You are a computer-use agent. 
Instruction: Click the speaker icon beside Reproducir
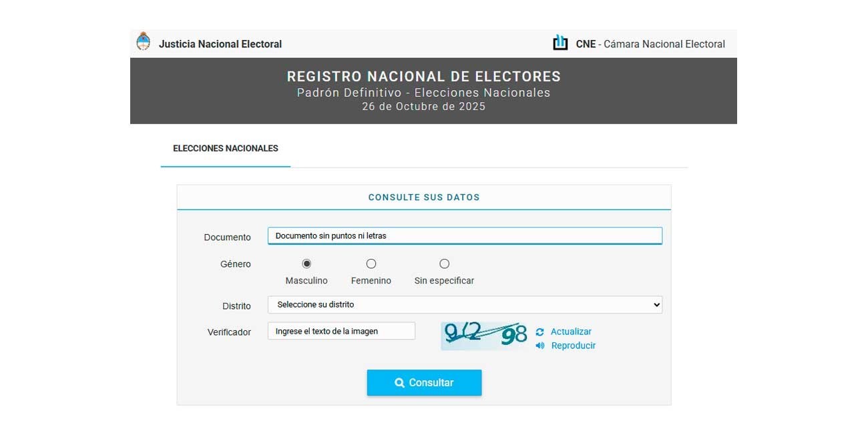[539, 346]
